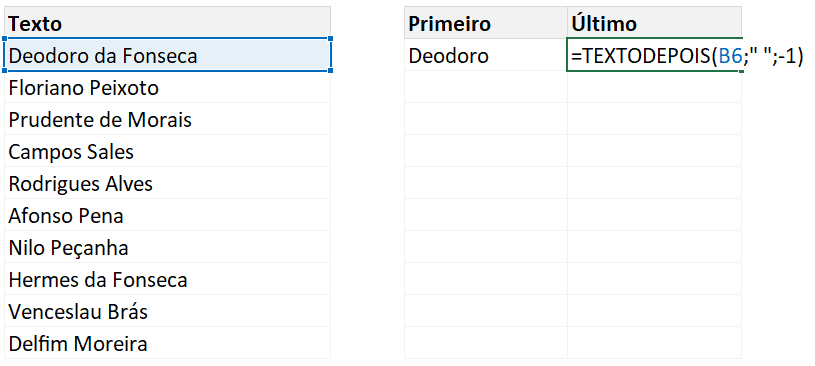
Task: Click the Delfim Moreira cell
Action: (167, 343)
